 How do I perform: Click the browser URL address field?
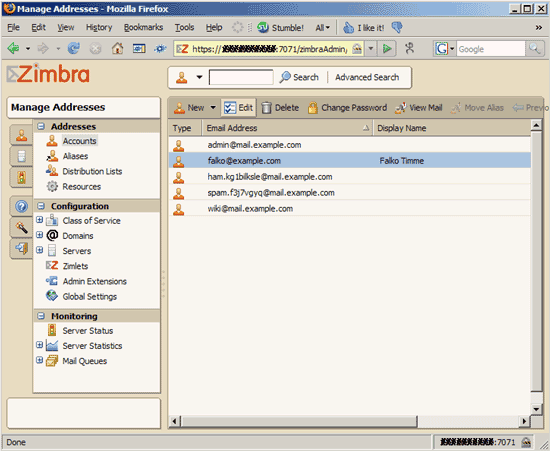tap(269, 49)
